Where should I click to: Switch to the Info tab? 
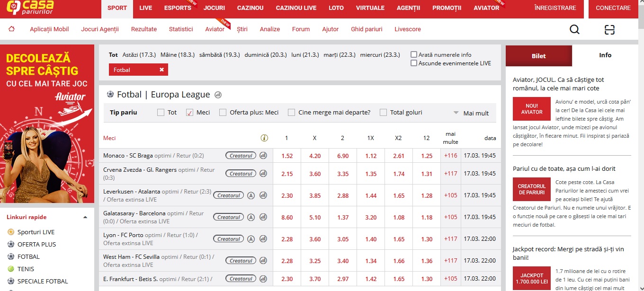[x=605, y=55]
